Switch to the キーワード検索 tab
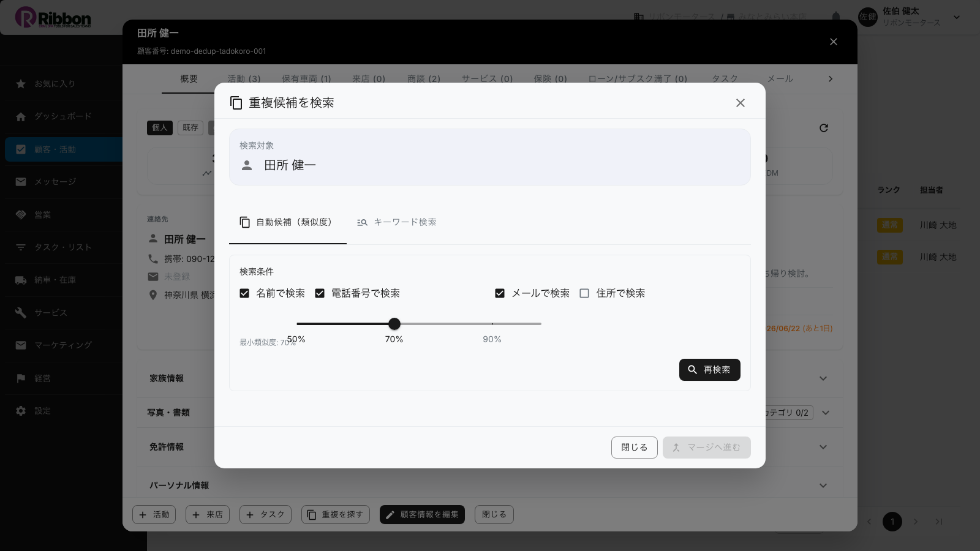This screenshot has width=980, height=551. tap(397, 222)
